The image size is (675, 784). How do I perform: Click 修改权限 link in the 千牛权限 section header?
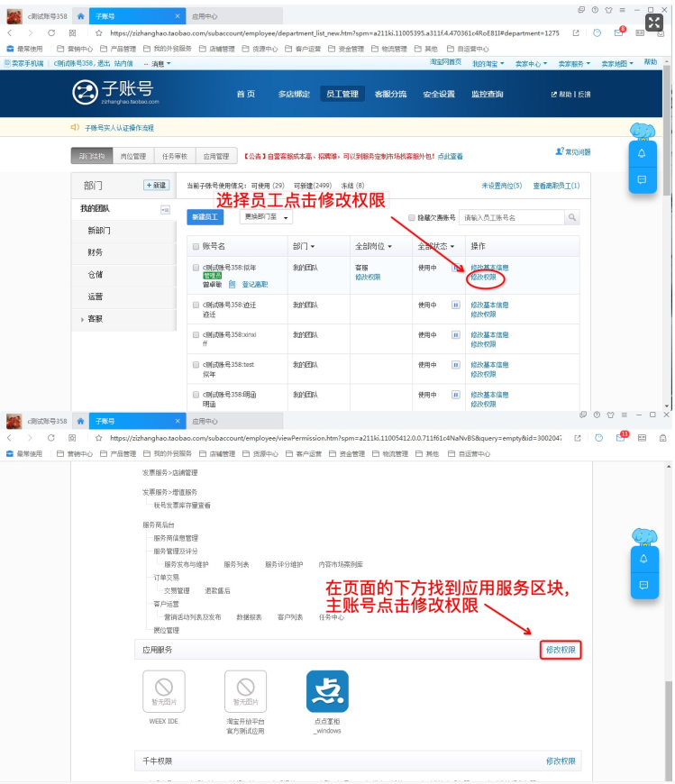[561, 761]
